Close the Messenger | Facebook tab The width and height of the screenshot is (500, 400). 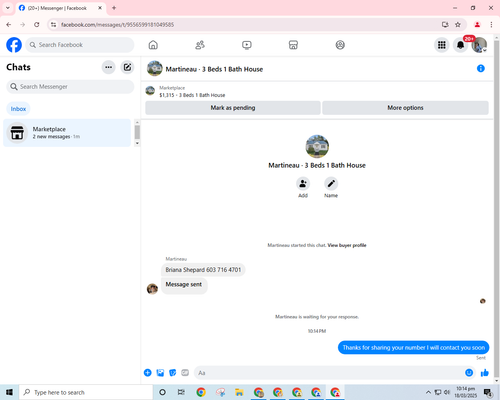[100, 8]
